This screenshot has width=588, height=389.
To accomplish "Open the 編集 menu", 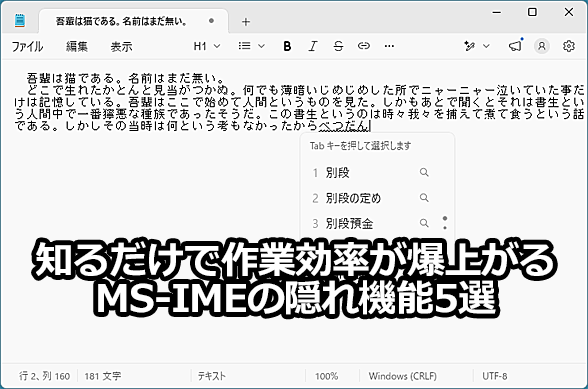I will (77, 47).
